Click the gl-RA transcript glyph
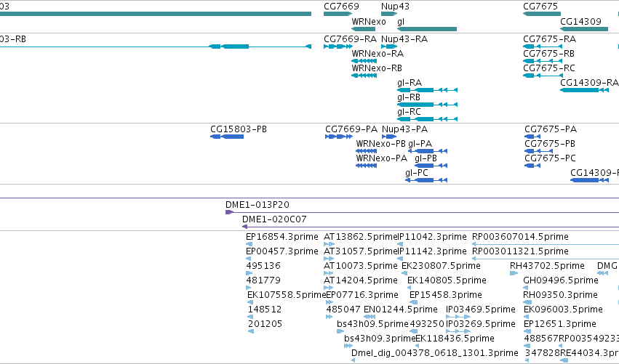619x364 pixels. click(427, 90)
